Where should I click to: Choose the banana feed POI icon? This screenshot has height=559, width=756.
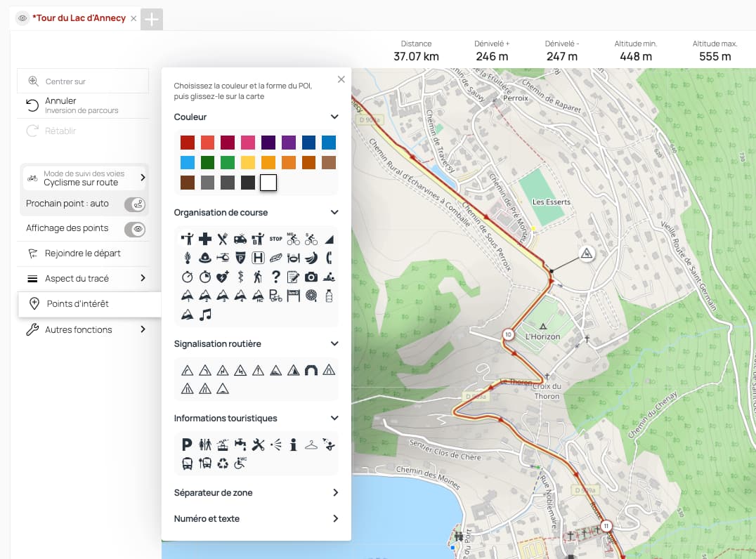[311, 258]
